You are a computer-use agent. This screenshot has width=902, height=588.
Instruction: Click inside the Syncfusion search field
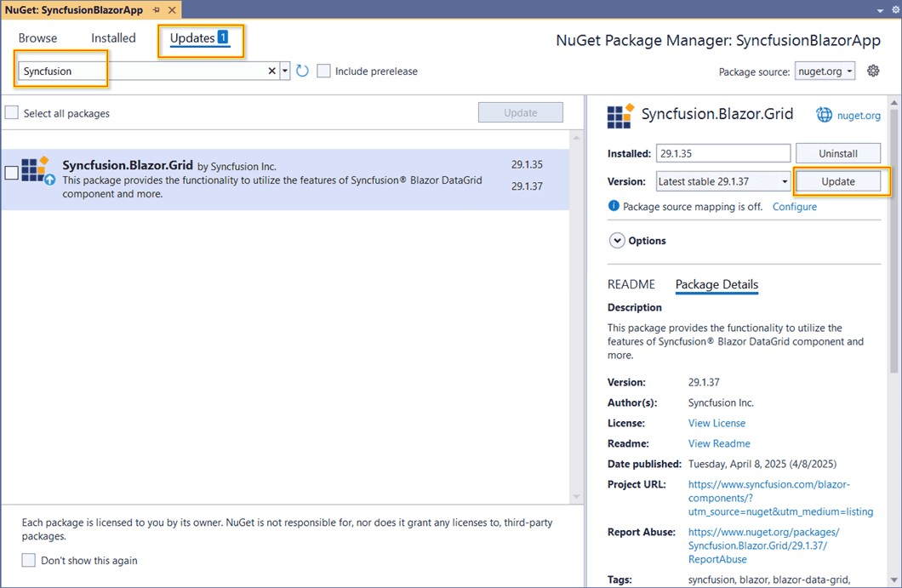pos(128,71)
